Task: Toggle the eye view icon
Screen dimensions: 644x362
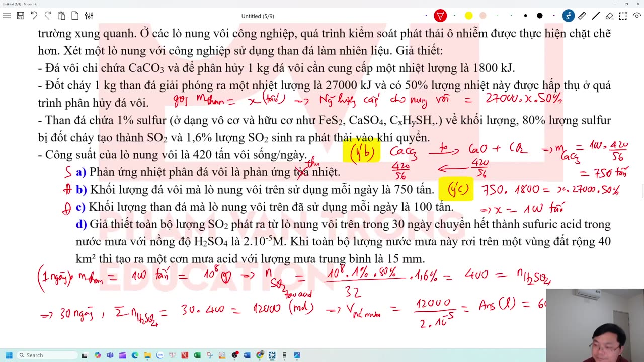Action: pos(636,16)
